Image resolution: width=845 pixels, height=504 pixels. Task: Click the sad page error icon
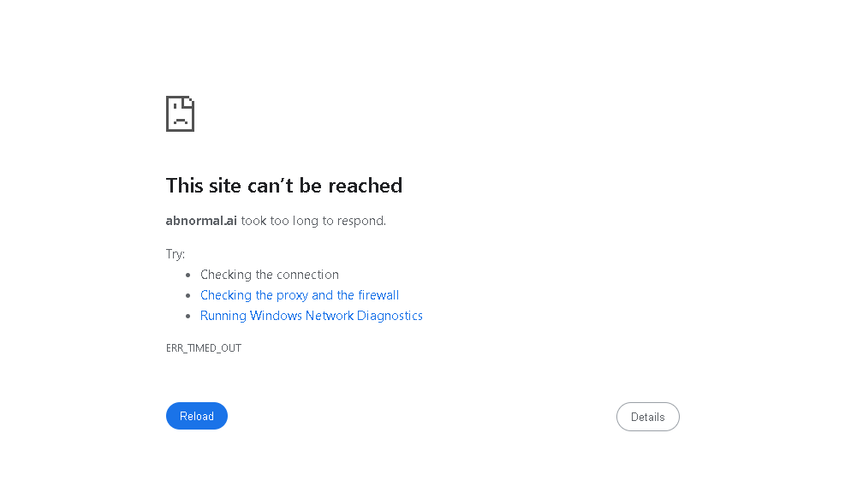coord(180,114)
